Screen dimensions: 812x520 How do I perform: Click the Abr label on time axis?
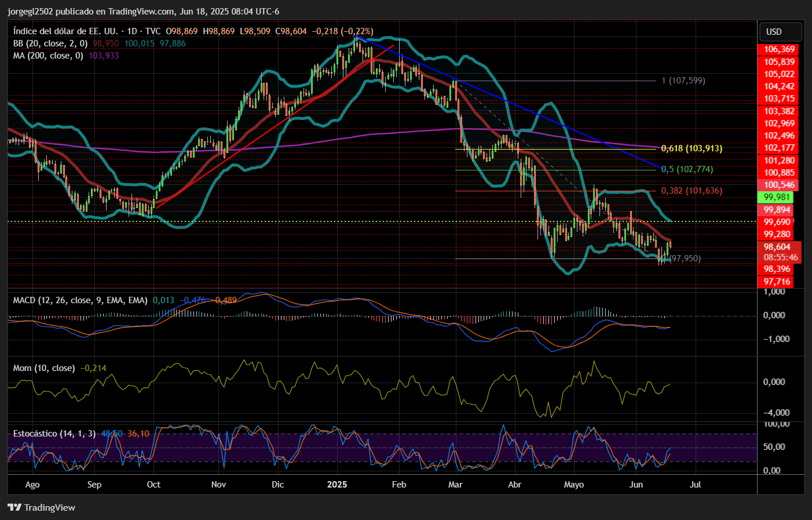pos(514,485)
